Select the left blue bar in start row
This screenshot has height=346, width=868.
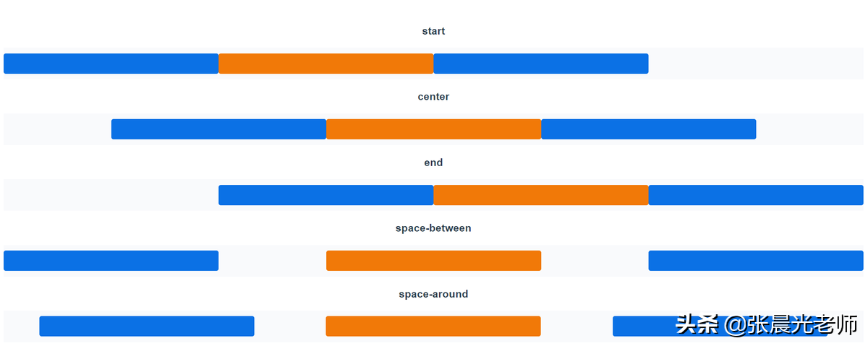111,64
